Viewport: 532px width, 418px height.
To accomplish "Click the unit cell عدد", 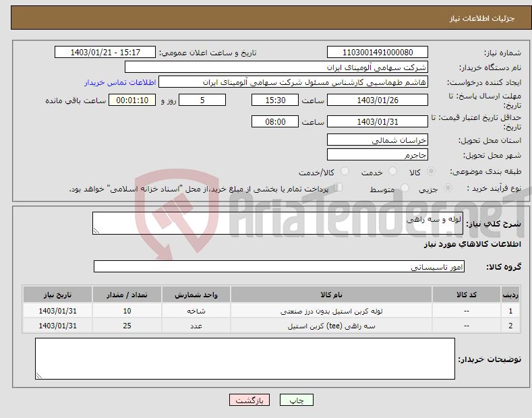I will pyautogui.click(x=196, y=326).
